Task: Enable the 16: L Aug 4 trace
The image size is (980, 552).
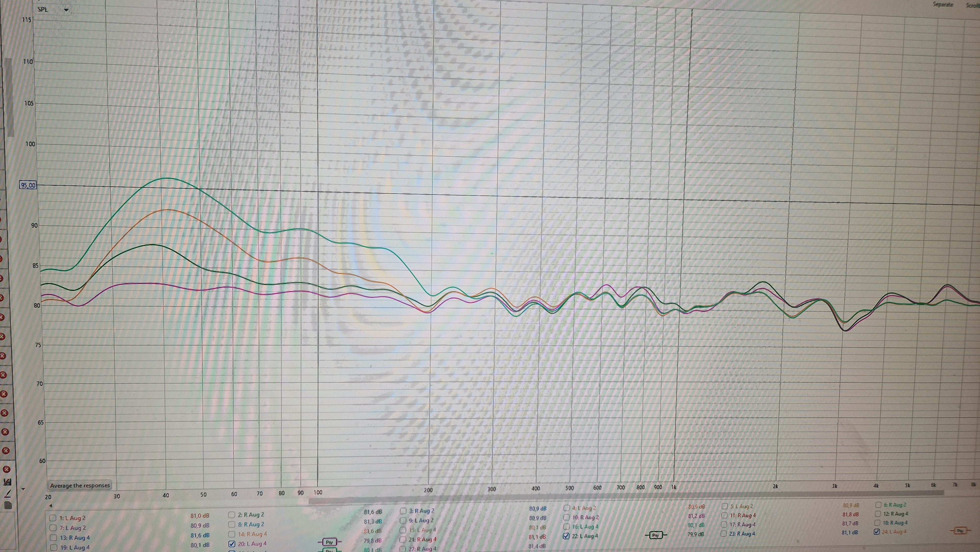Action: pyautogui.click(x=566, y=527)
